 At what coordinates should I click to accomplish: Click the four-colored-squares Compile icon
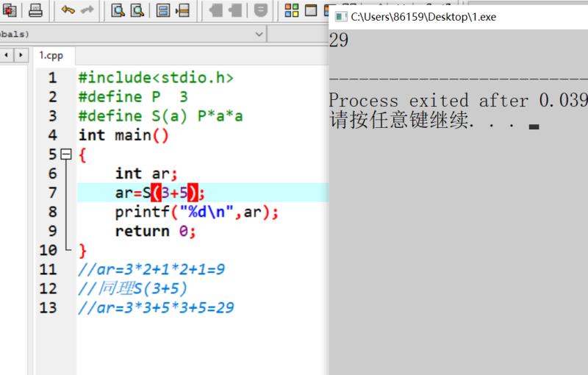pos(292,10)
